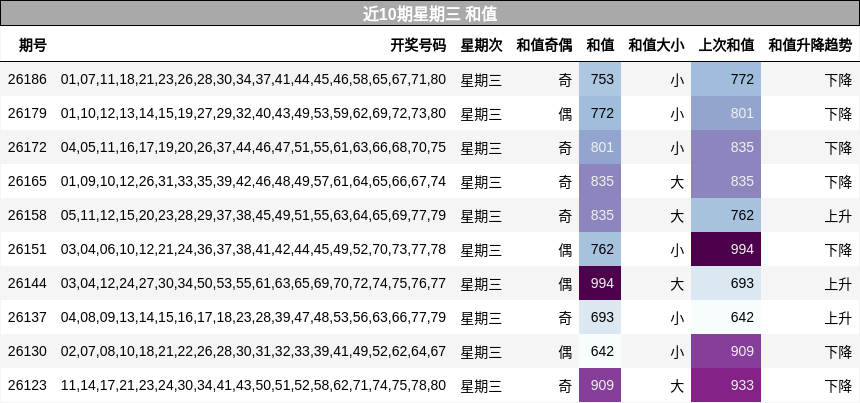The width and height of the screenshot is (860, 403).
Task: Select winning numbers starting 11,14,17,21
Action: click(253, 385)
